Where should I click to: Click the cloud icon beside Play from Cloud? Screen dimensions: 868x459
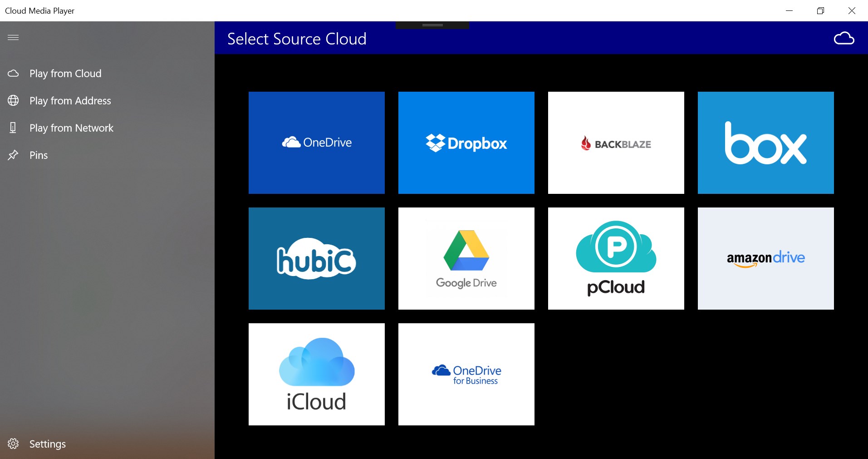[13, 73]
